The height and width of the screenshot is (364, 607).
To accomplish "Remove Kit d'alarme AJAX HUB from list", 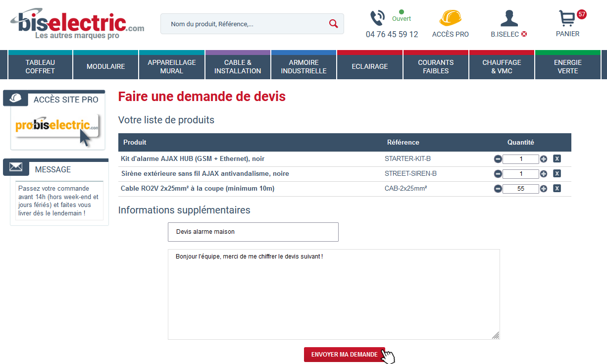I will click(x=556, y=159).
